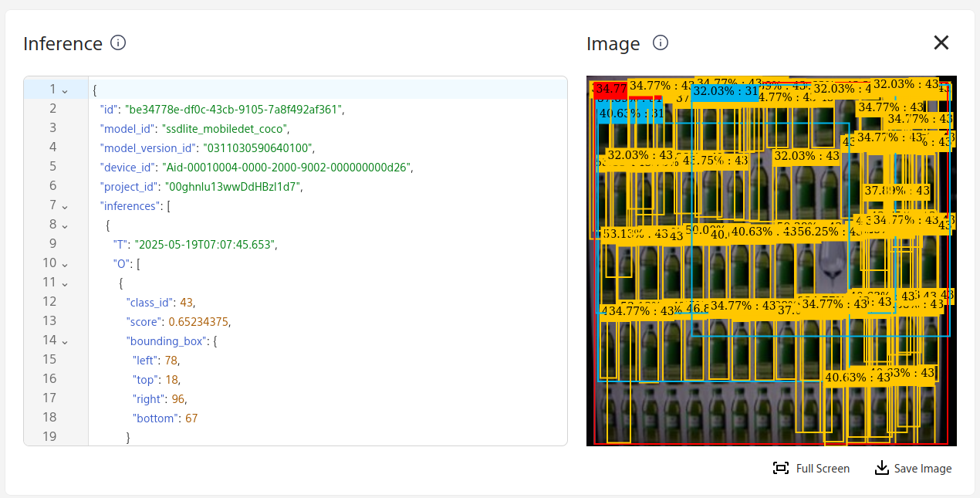Close the inference dialog with X
The width and height of the screenshot is (980, 498).
[941, 42]
